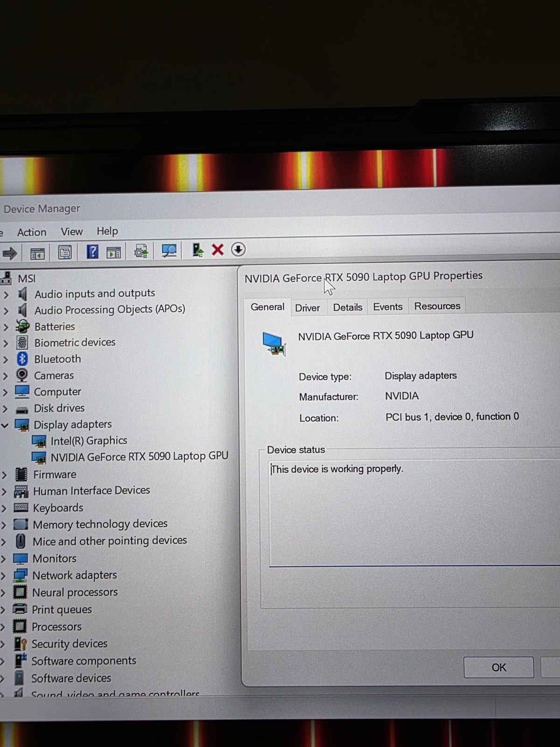Click the display adapter icon in Properties dialog
560x747 pixels.
click(273, 343)
